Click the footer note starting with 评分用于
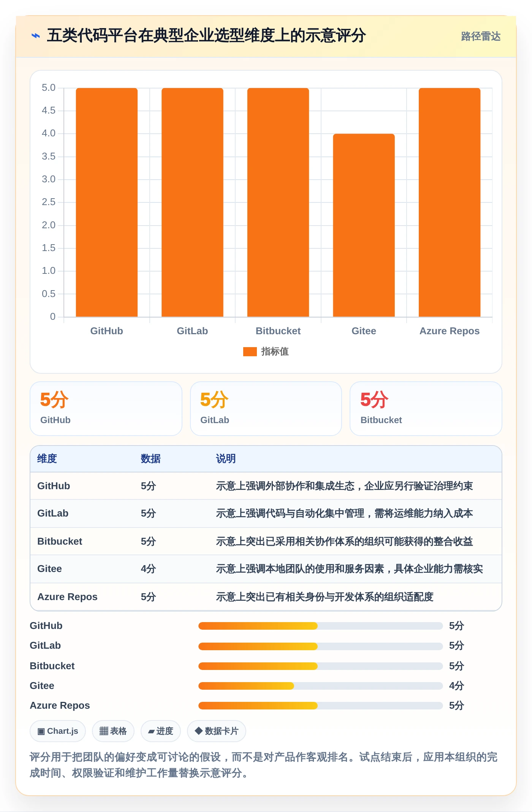The width and height of the screenshot is (532, 812). (x=263, y=765)
